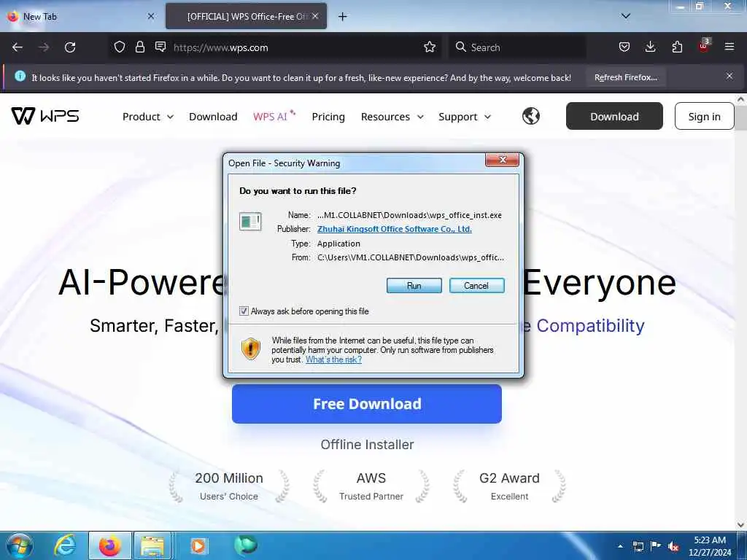Close the WPS Office tab
Screen dimensions: 747x560
click(x=315, y=16)
